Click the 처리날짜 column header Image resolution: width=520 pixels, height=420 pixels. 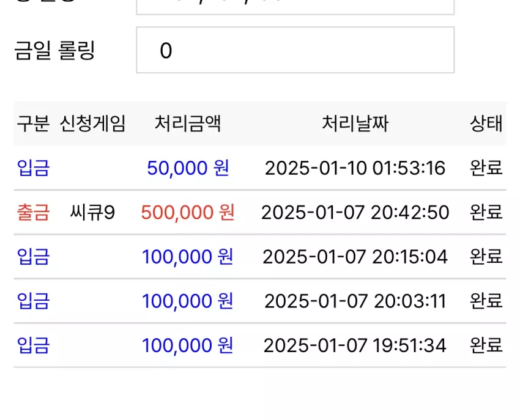tap(355, 123)
